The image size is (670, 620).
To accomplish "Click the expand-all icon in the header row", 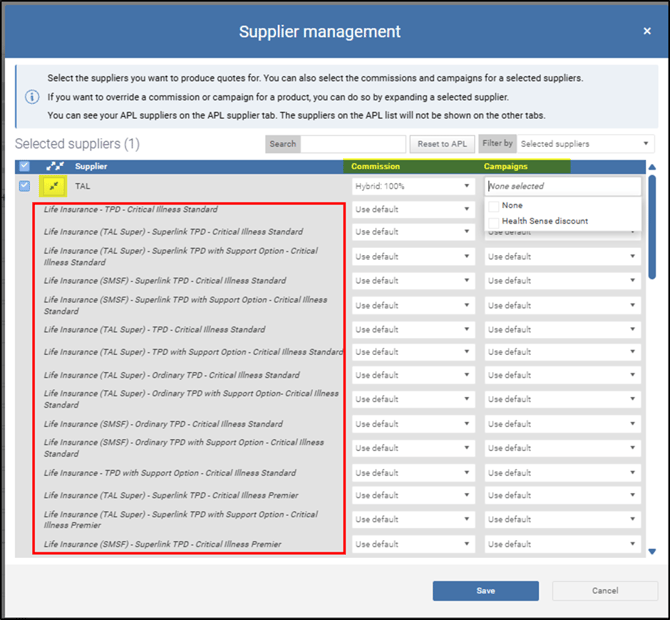I will pos(55,166).
